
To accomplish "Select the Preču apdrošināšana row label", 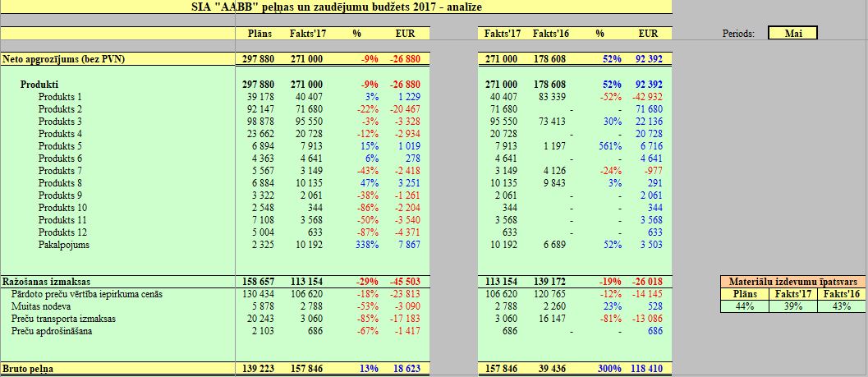I will point(52,331).
